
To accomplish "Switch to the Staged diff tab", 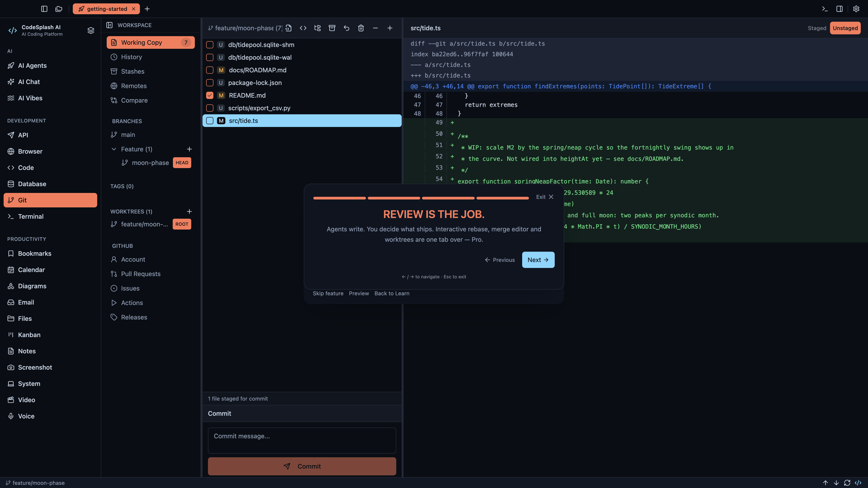I will [x=816, y=28].
